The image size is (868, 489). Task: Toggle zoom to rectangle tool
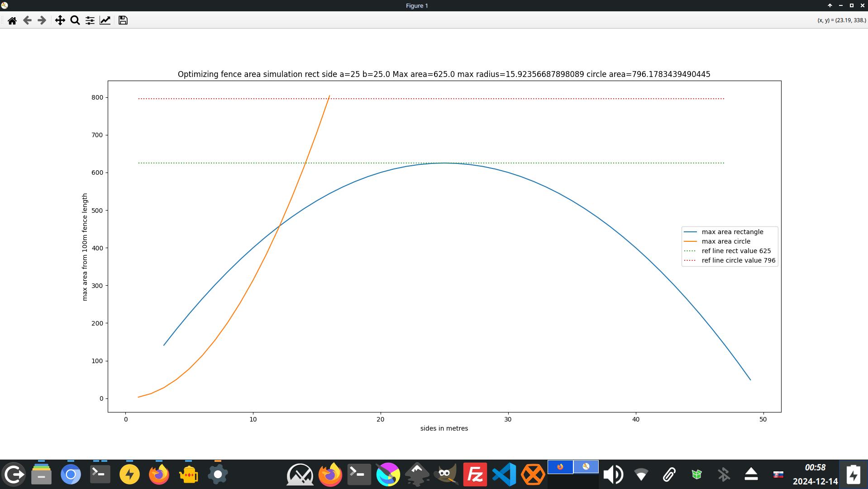(x=75, y=20)
